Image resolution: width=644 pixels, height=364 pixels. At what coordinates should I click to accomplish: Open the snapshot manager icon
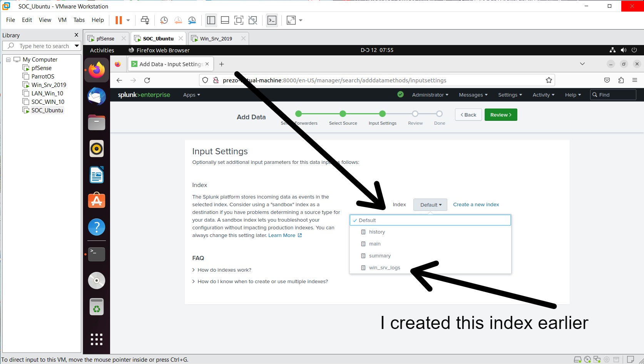(192, 20)
